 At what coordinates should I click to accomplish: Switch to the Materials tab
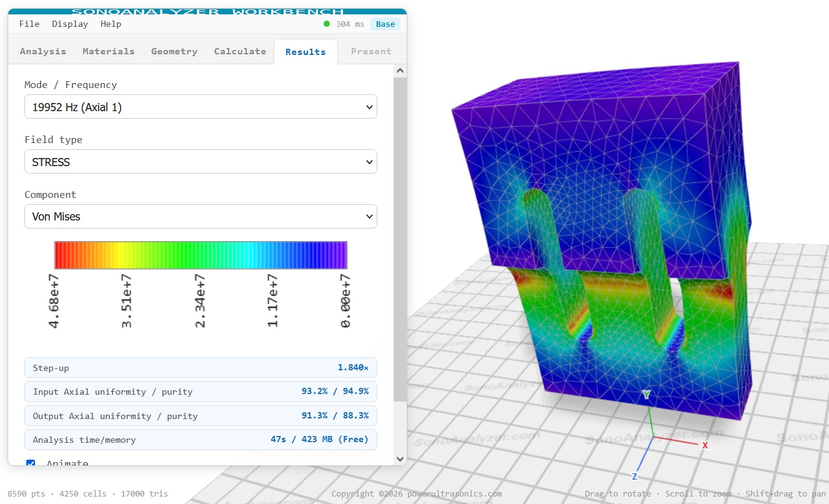click(109, 51)
